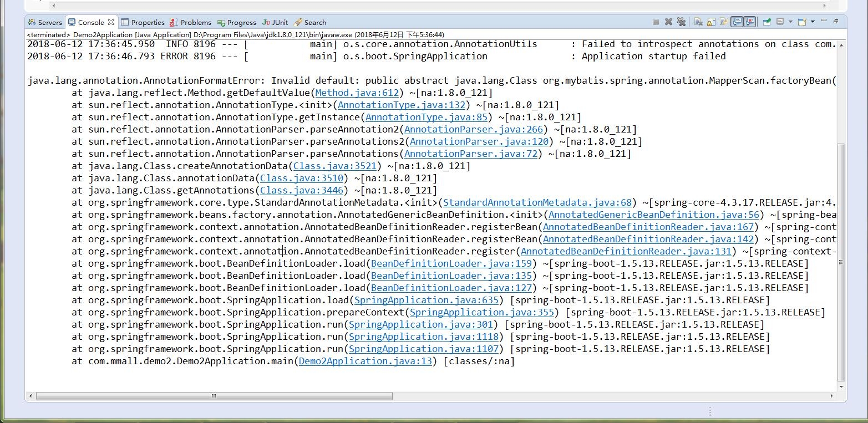Click the upper editor scrollbar right arrow
The image size is (868, 423).
(x=825, y=6)
